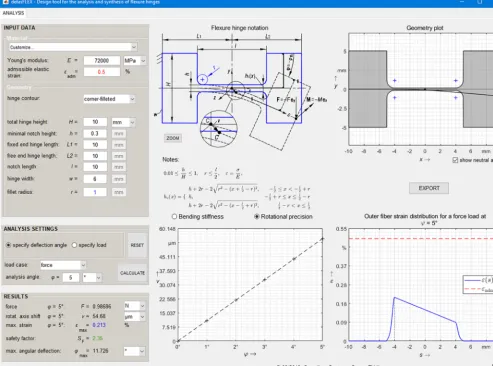Image resolution: width=493 pixels, height=366 pixels.
Task: Click the rotation axis shift value 54.68
Action: point(99,316)
